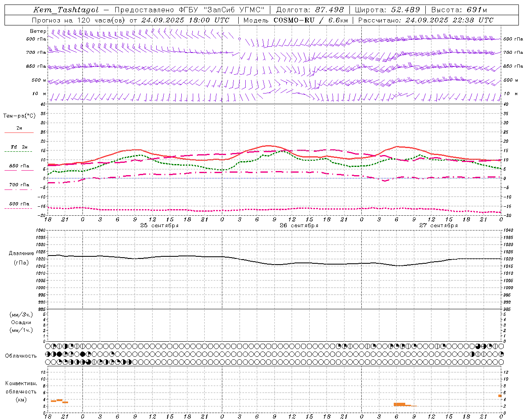Click the forecast start time 24.09.2025 18:00 UTC
Viewport: 525px width, 420px height.
coord(185,20)
